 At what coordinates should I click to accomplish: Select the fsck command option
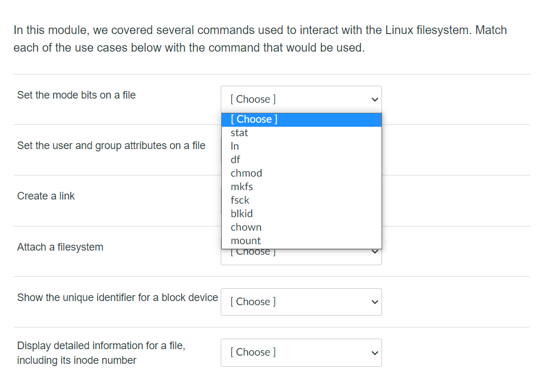(x=240, y=200)
